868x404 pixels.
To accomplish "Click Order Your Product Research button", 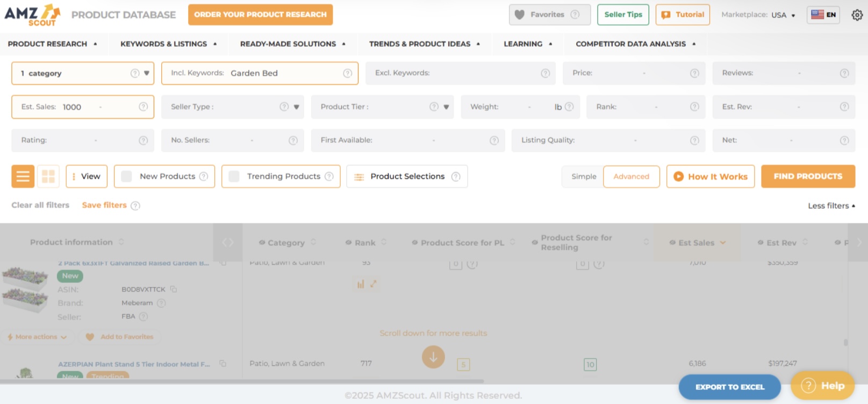I will (260, 15).
